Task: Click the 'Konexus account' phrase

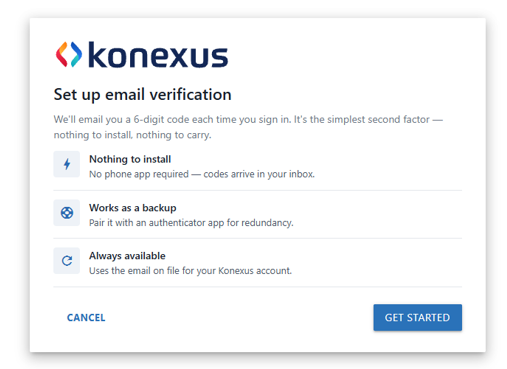Action: point(255,270)
